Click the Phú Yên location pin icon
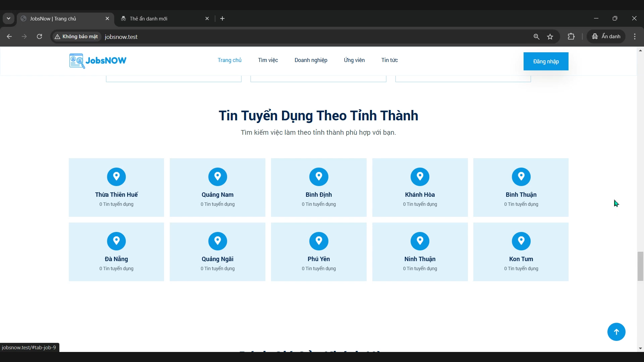644x362 pixels. pyautogui.click(x=319, y=241)
